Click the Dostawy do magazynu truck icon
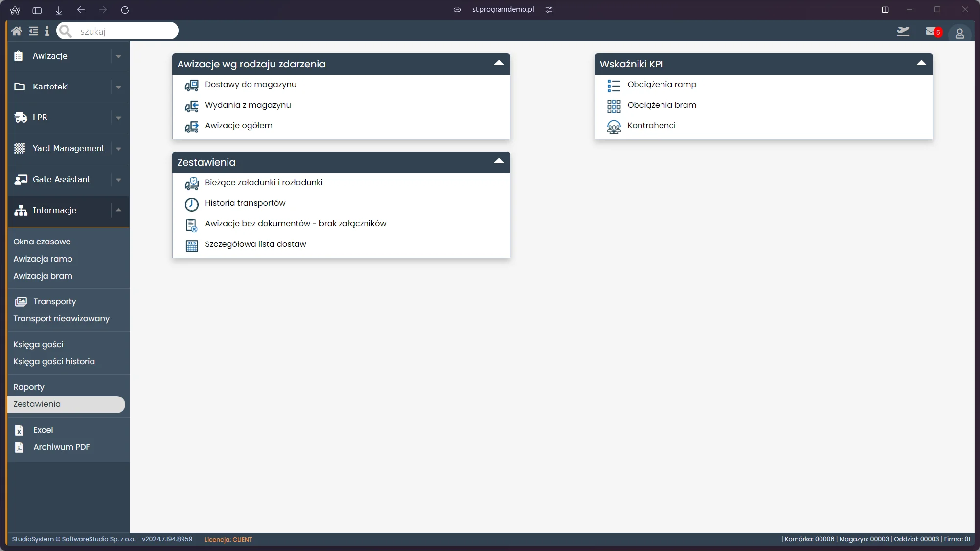The height and width of the screenshot is (551, 980). click(191, 86)
